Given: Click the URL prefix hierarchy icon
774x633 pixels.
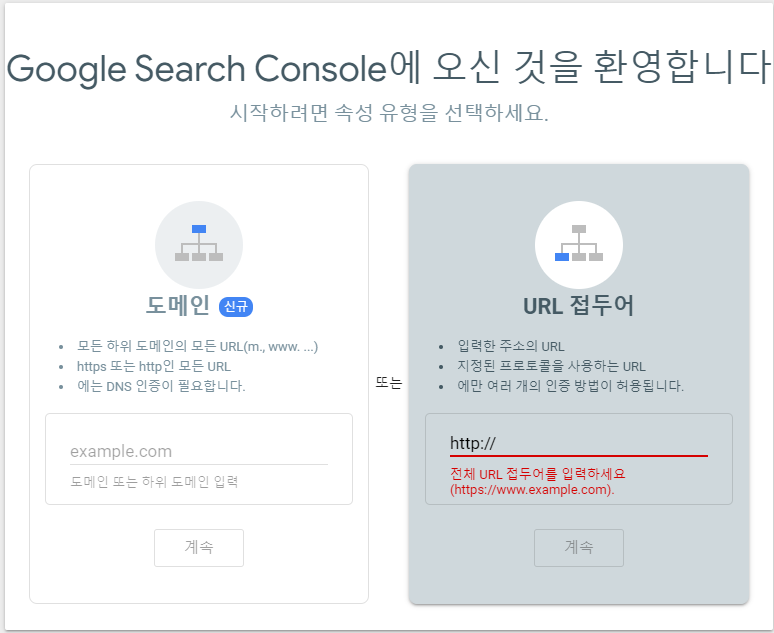Looking at the screenshot, I should 579,244.
